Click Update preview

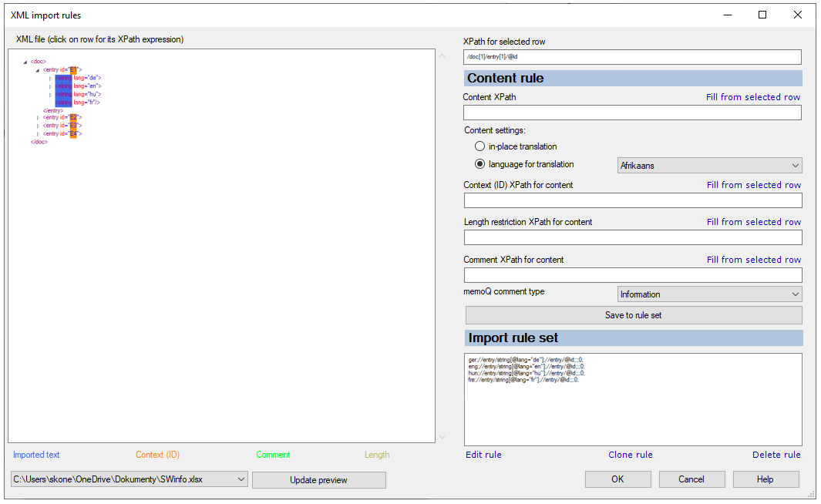pyautogui.click(x=318, y=479)
